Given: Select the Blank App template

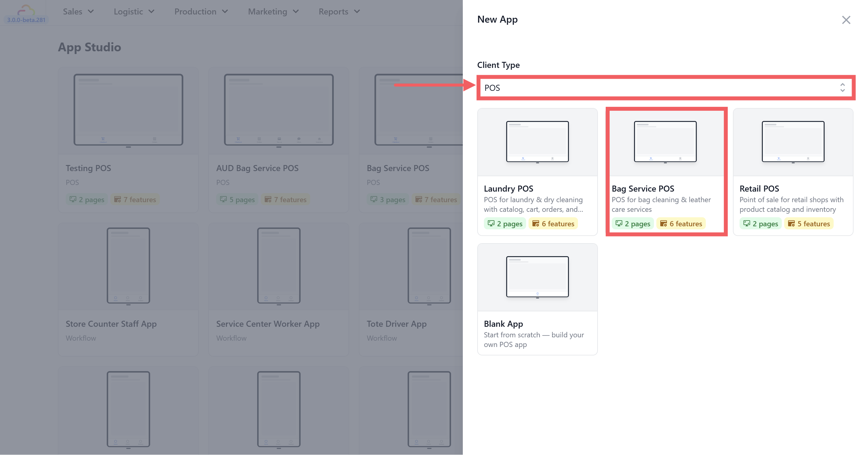Looking at the screenshot, I should click(x=537, y=299).
